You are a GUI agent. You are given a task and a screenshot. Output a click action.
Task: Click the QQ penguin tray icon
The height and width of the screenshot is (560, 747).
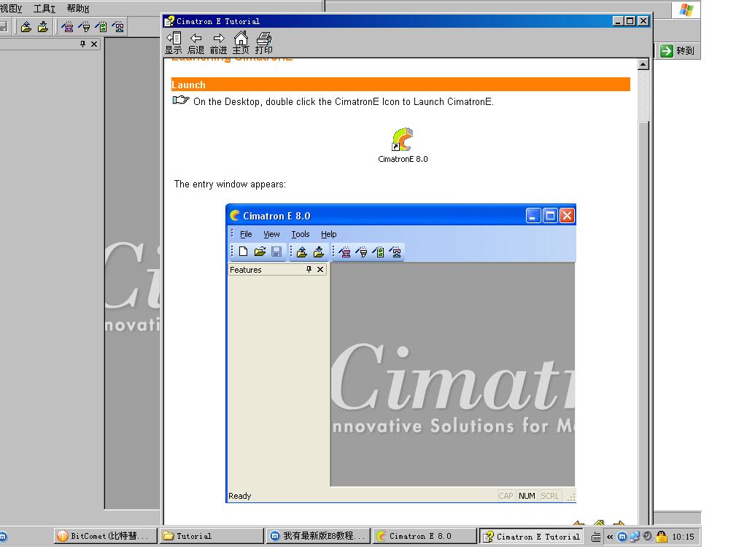pos(662,537)
